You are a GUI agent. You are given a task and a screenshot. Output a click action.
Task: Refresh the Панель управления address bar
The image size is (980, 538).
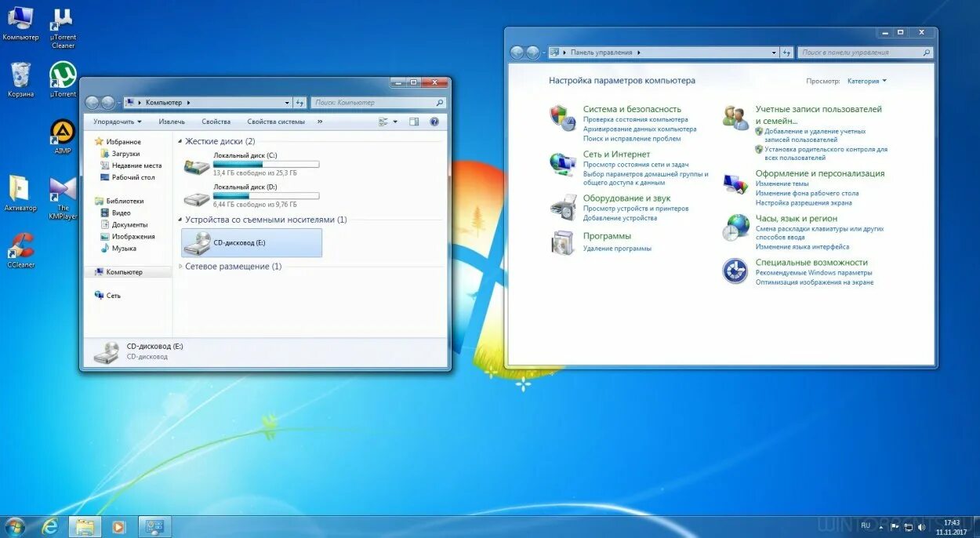pos(786,53)
